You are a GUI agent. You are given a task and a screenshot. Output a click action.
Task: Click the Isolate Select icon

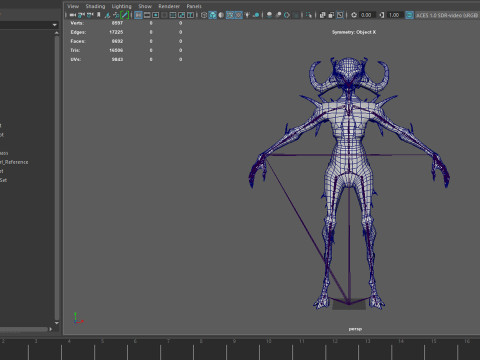(x=309, y=15)
